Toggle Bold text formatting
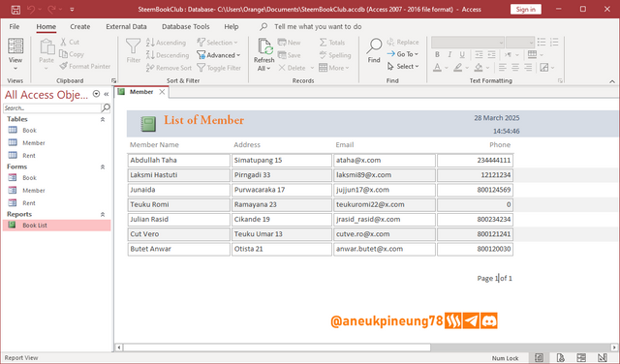The height and width of the screenshot is (364, 620). point(437,54)
